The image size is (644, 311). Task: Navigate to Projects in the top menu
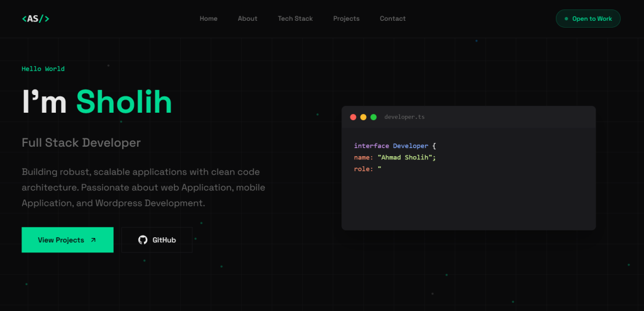click(346, 19)
